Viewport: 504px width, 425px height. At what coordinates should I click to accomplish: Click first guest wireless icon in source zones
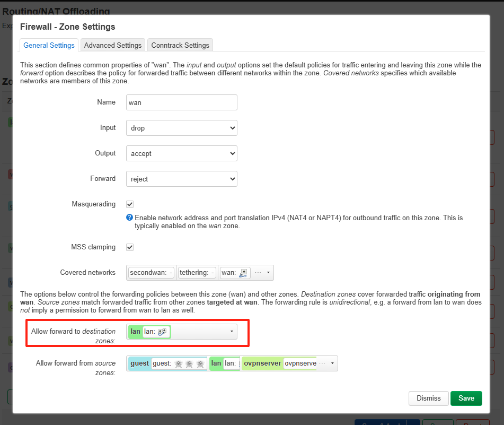point(179,364)
